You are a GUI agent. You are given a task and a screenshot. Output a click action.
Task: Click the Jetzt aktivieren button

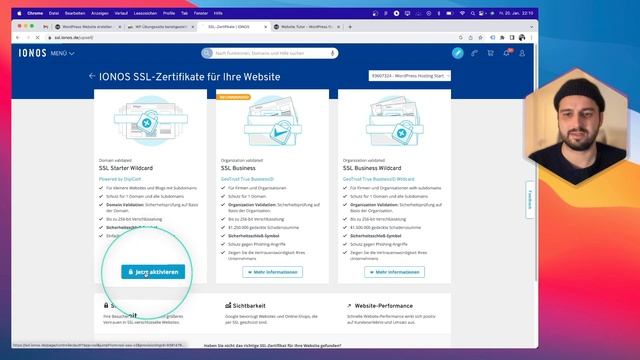click(x=153, y=272)
